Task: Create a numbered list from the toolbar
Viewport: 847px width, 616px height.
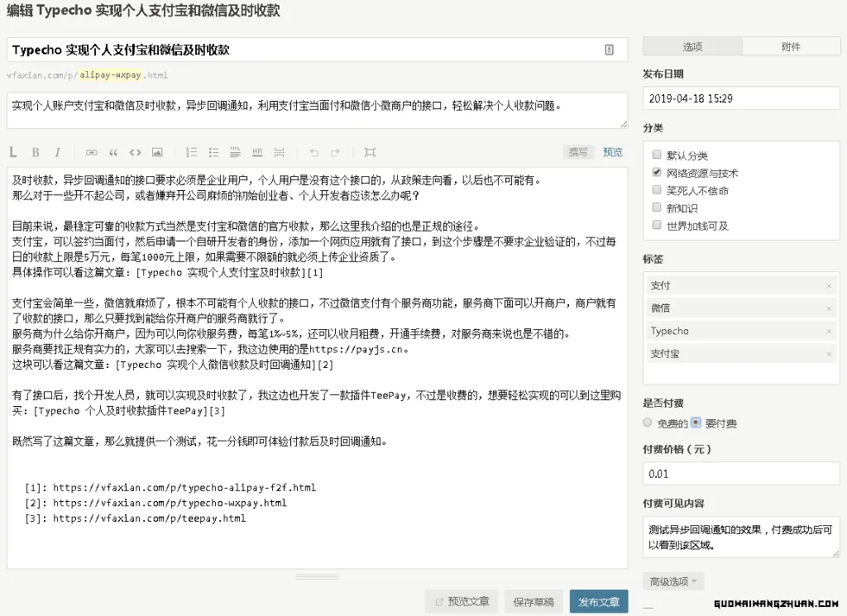Action: tap(192, 152)
